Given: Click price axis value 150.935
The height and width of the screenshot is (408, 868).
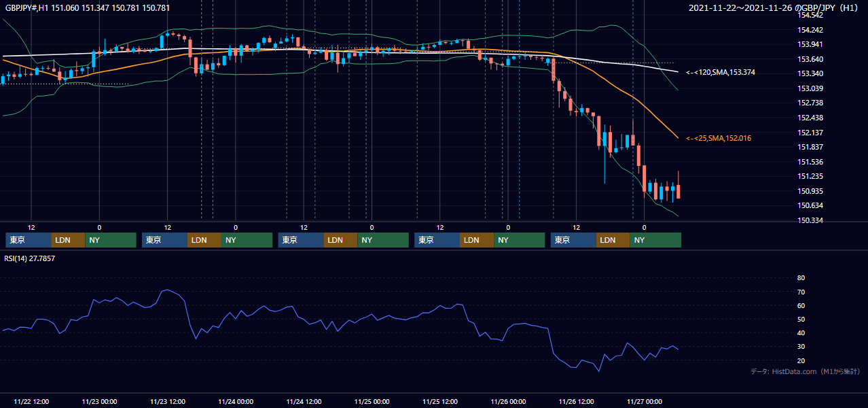Looking at the screenshot, I should 810,191.
